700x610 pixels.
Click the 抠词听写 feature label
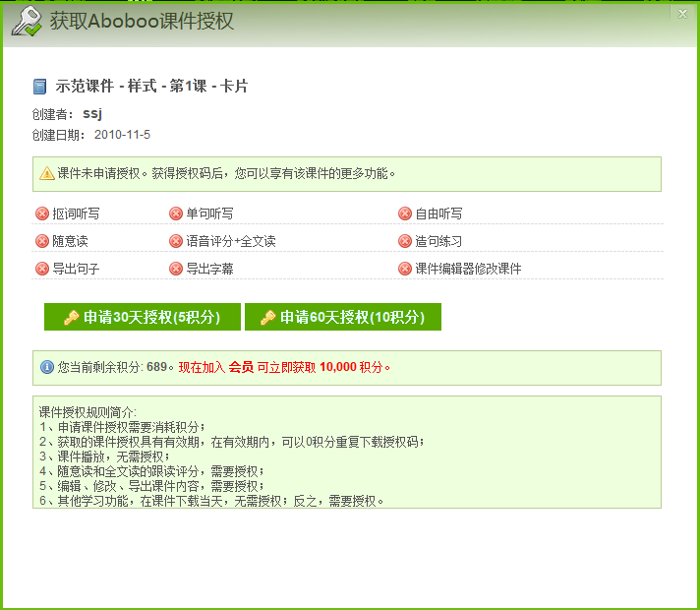coord(76,213)
